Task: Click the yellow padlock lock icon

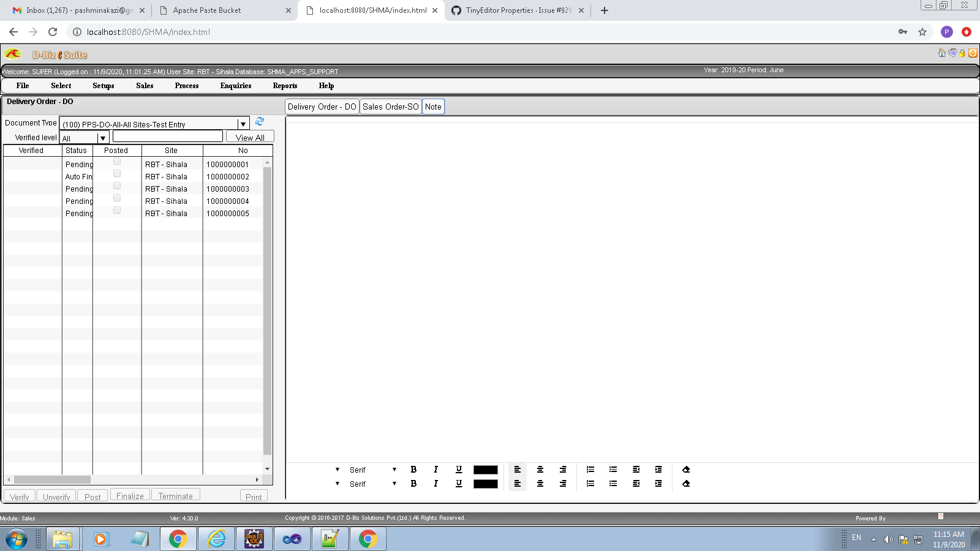Action: click(962, 53)
